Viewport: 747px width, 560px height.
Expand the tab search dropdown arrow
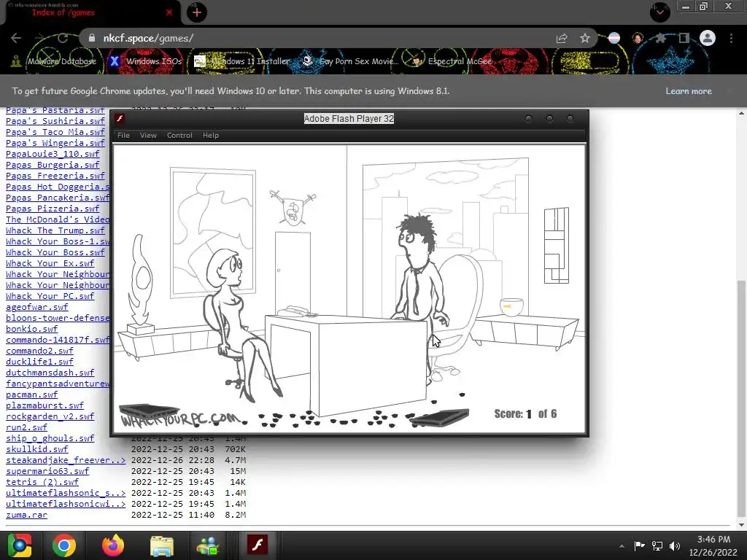659,12
